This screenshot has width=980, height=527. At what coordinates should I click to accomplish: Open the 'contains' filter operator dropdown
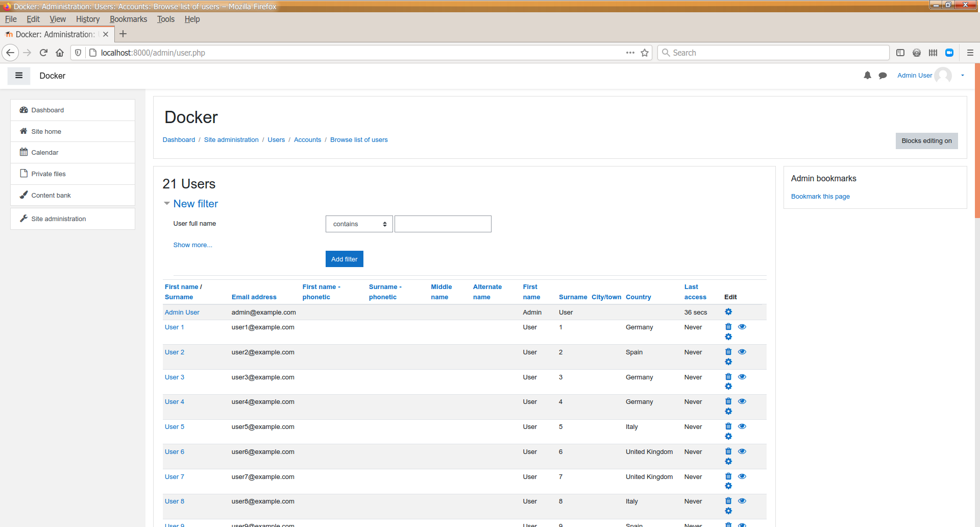[359, 224]
